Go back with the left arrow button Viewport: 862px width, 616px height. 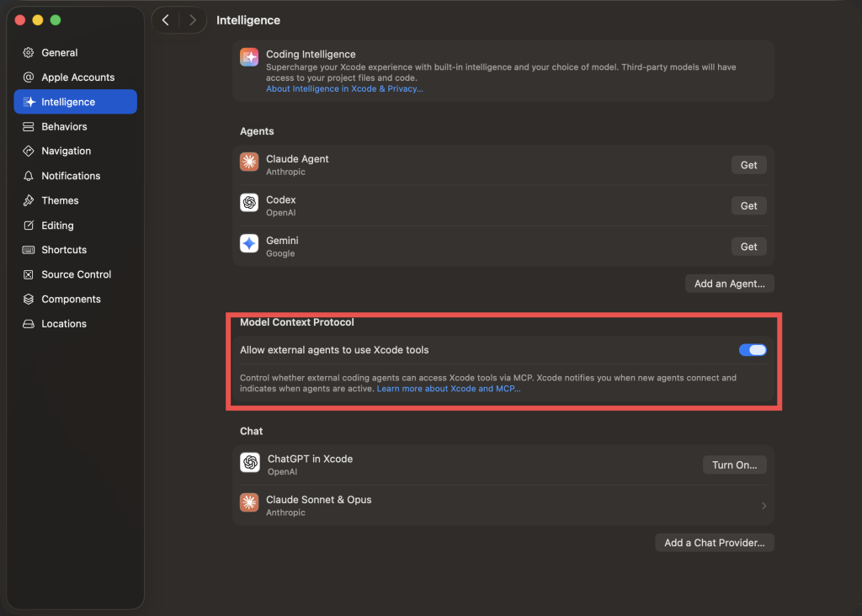click(166, 20)
